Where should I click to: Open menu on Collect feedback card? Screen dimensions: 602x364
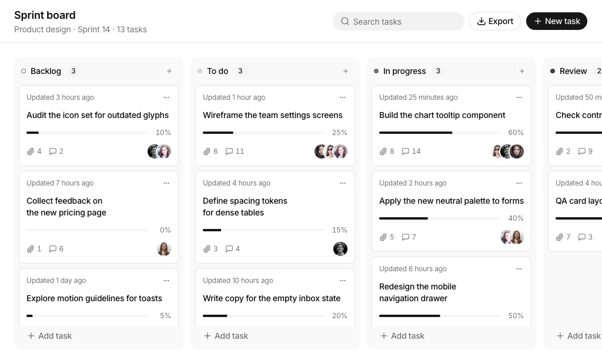tap(166, 183)
